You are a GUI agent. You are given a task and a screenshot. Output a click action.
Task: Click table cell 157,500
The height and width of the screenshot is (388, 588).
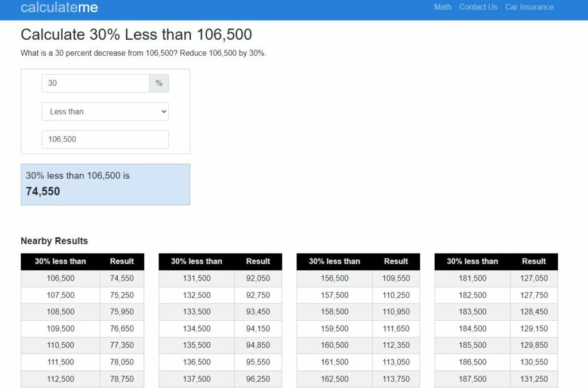point(335,295)
